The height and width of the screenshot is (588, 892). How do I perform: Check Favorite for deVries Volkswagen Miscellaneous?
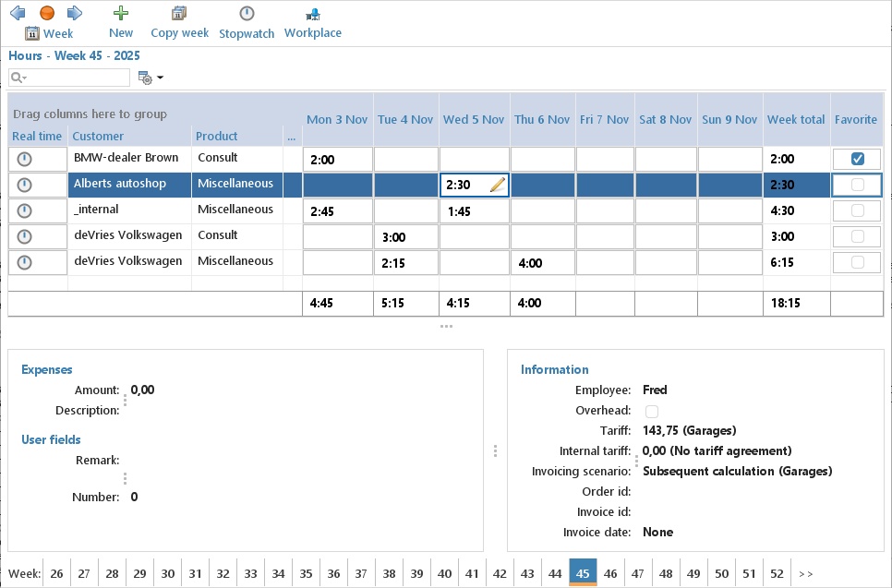(x=857, y=262)
